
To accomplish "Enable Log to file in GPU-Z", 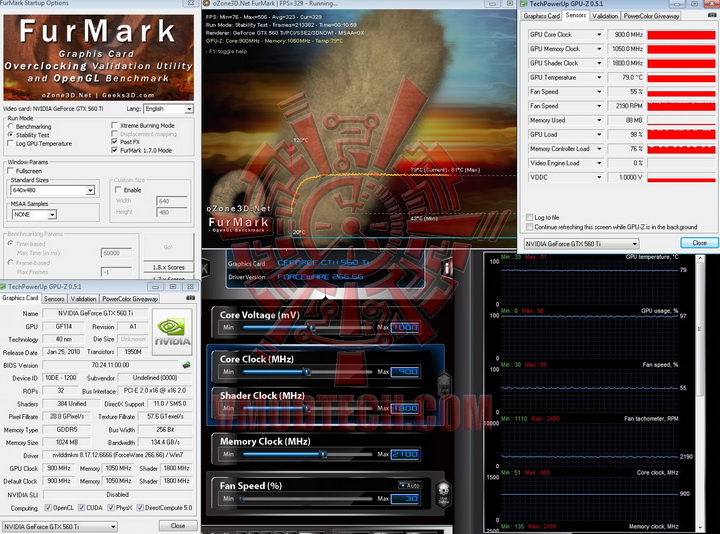I will tap(529, 217).
